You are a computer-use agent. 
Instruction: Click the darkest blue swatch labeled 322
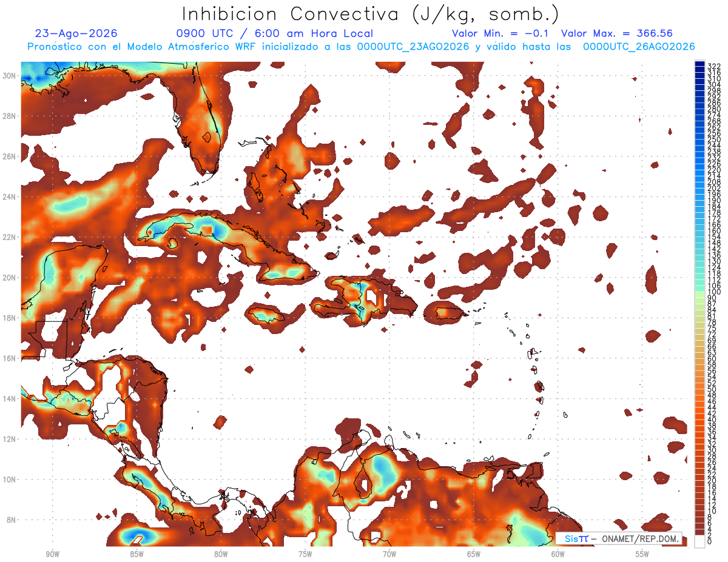coord(700,63)
